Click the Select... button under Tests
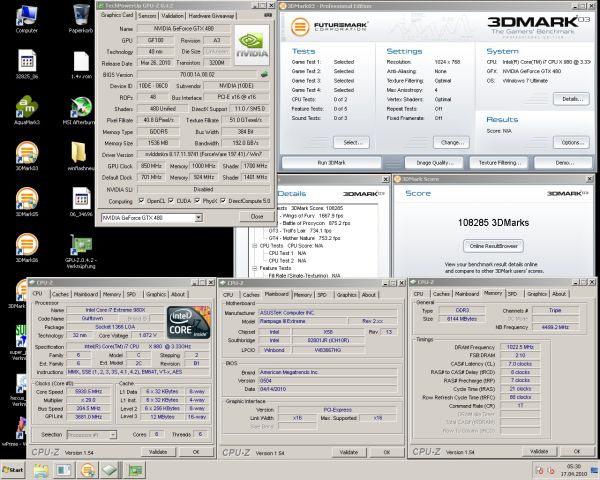 pos(351,142)
